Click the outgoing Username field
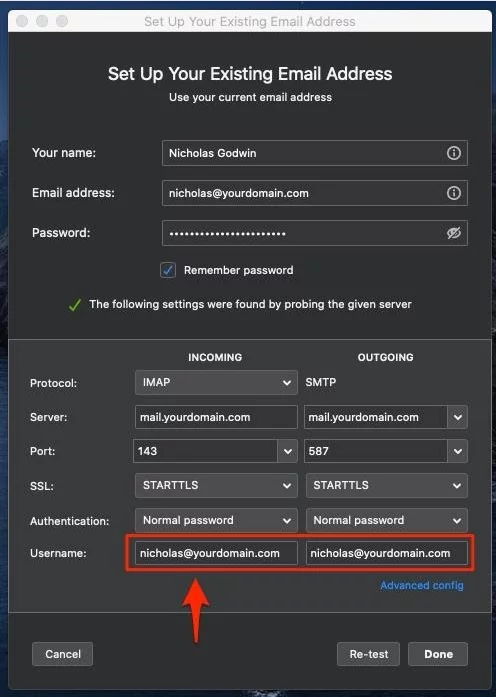 (387, 553)
